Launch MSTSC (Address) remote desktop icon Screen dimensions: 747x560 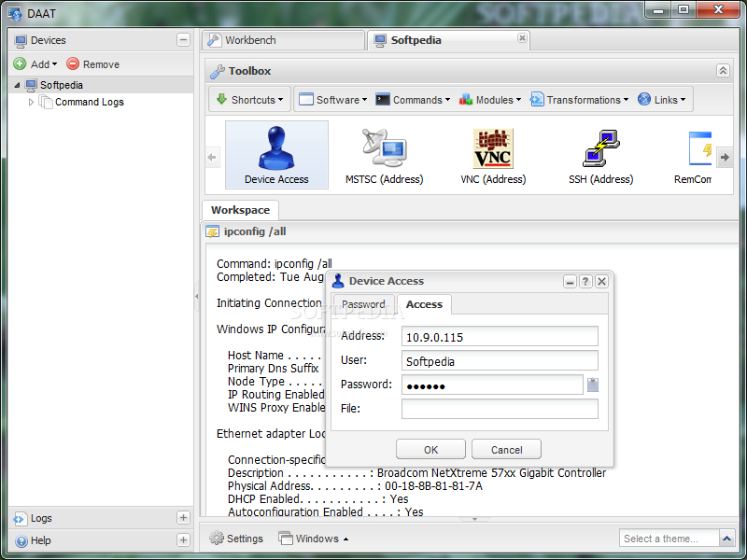tap(384, 155)
